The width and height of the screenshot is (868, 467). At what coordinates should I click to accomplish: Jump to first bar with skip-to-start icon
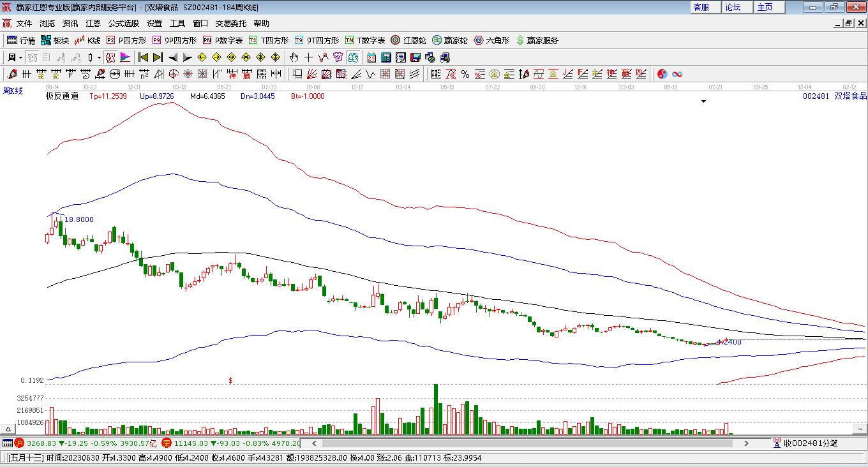point(143,57)
